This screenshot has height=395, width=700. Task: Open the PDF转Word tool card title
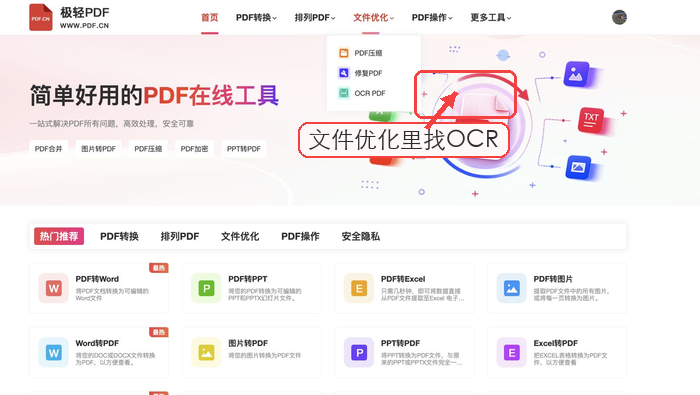[97, 279]
